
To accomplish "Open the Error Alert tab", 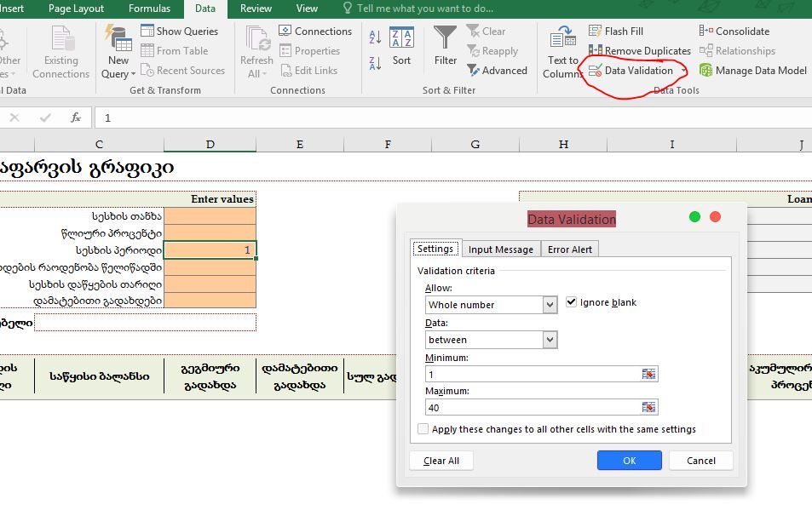I will (570, 249).
